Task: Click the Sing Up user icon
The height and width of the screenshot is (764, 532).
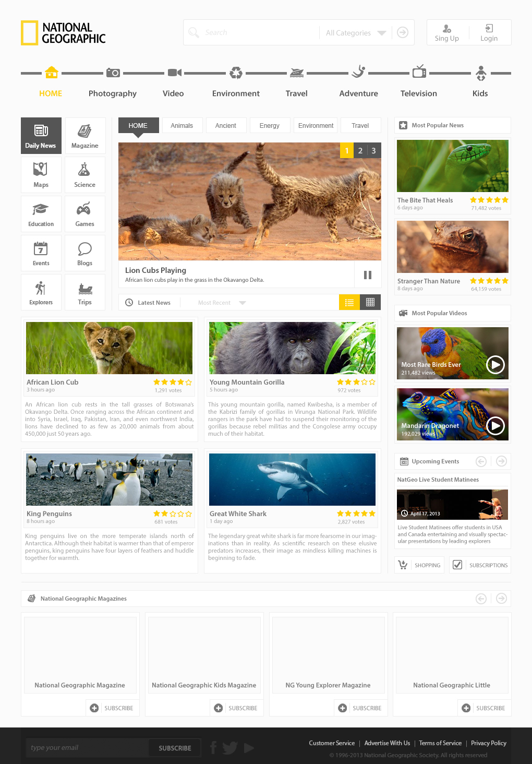Action: tap(447, 29)
